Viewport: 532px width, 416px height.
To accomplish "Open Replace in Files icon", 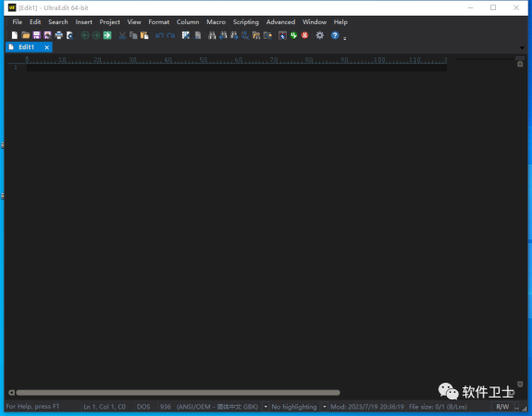I will [267, 35].
